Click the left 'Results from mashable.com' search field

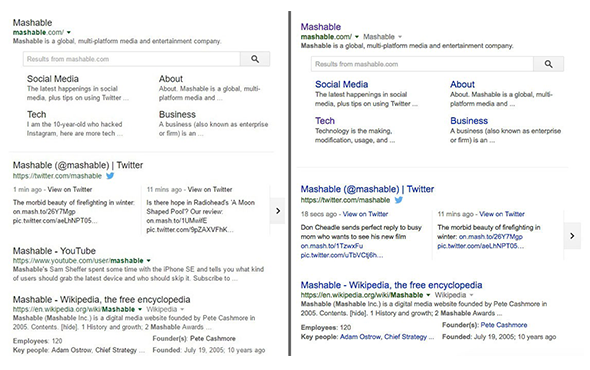(x=132, y=59)
